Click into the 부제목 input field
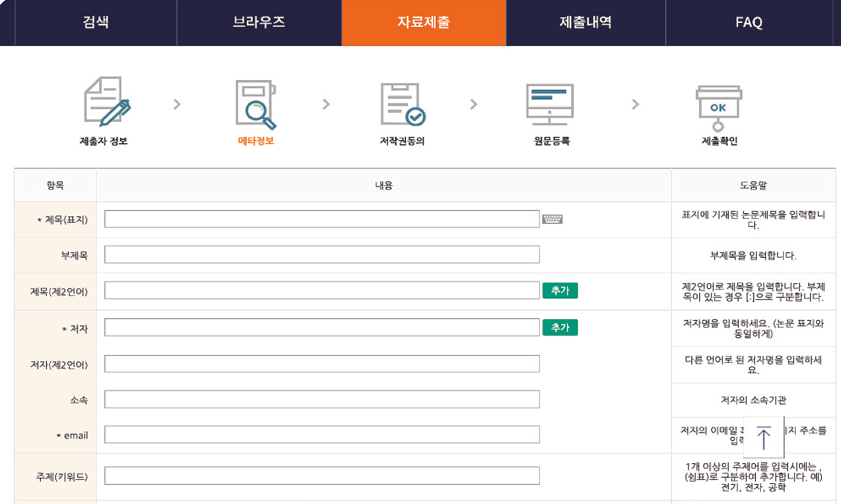Image resolution: width=841 pixels, height=504 pixels. (322, 254)
